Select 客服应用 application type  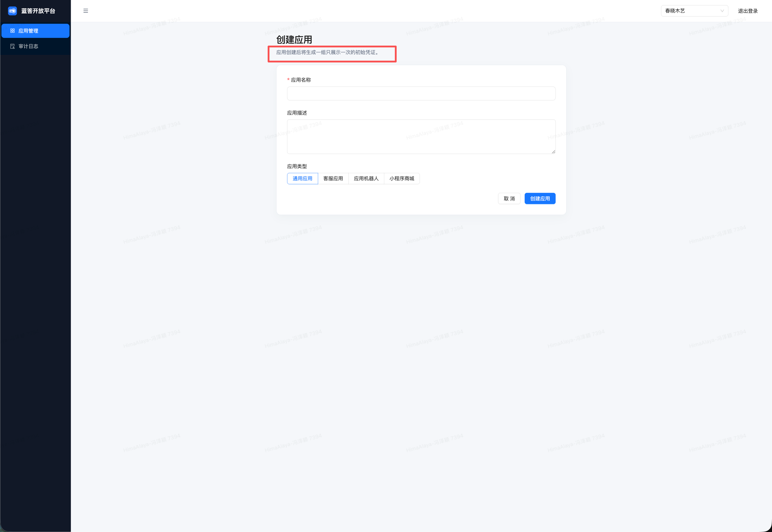pos(333,179)
